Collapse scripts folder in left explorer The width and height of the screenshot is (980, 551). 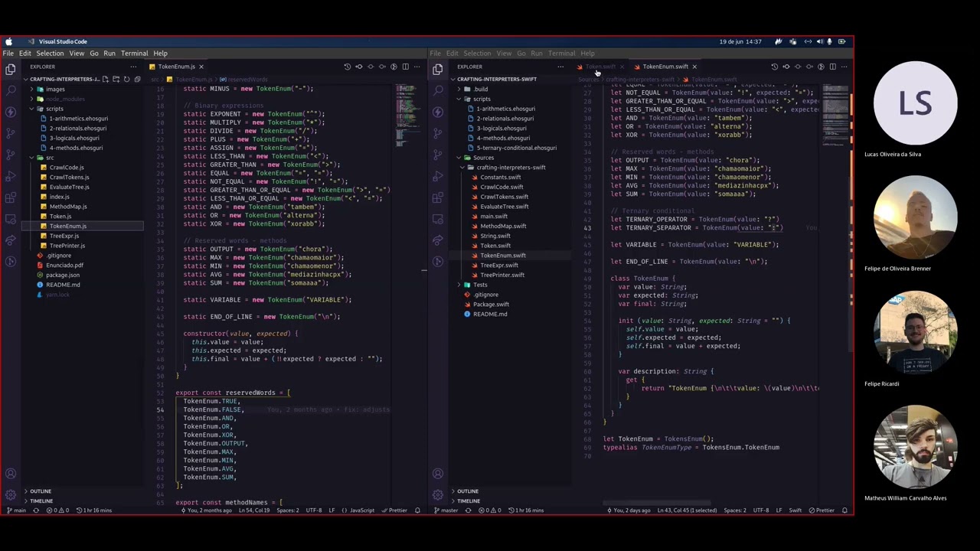(56, 109)
